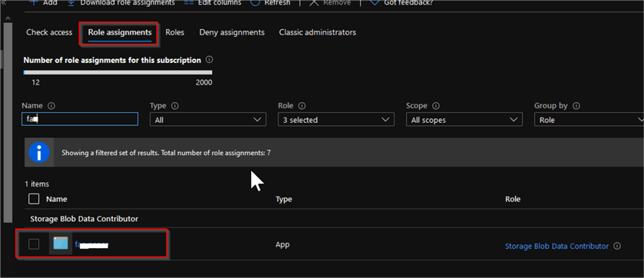Open the Role dropdown showing 3 selected
644x278 pixels.
(336, 120)
